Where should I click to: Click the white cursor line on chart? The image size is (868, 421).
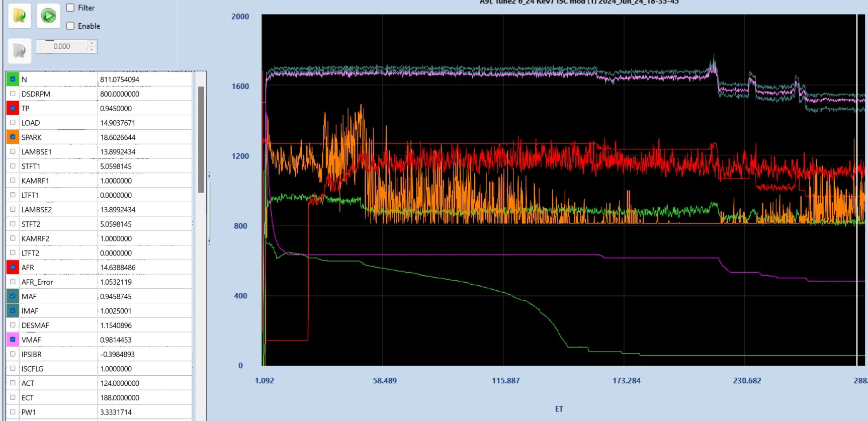coord(857,190)
